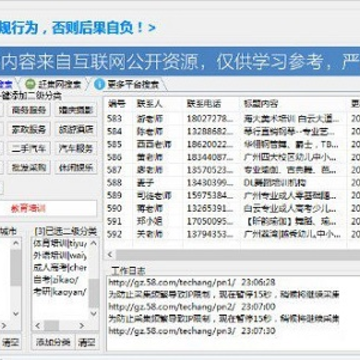Choose the 婚庆摄影 category button

[x=76, y=110]
